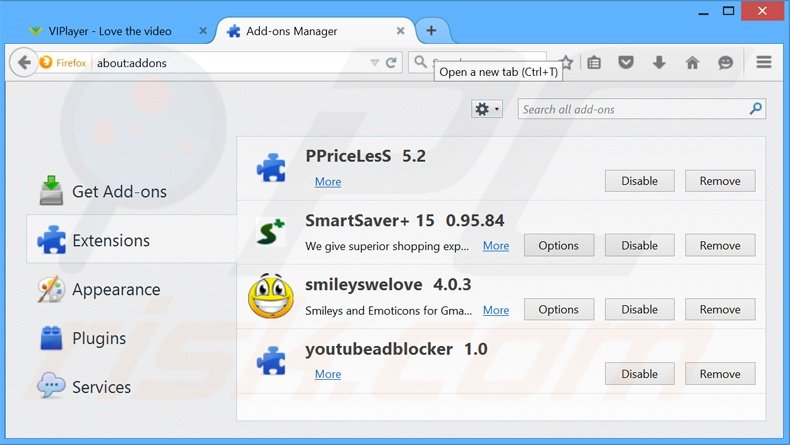The height and width of the screenshot is (445, 790).
Task: Click the Services speech bubble icon
Action: click(51, 386)
